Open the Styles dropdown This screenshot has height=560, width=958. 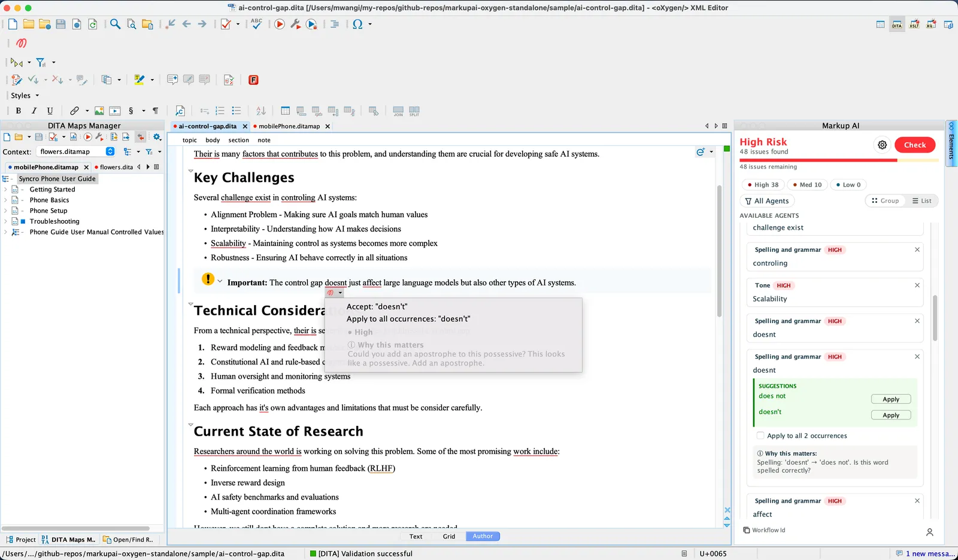pyautogui.click(x=25, y=96)
